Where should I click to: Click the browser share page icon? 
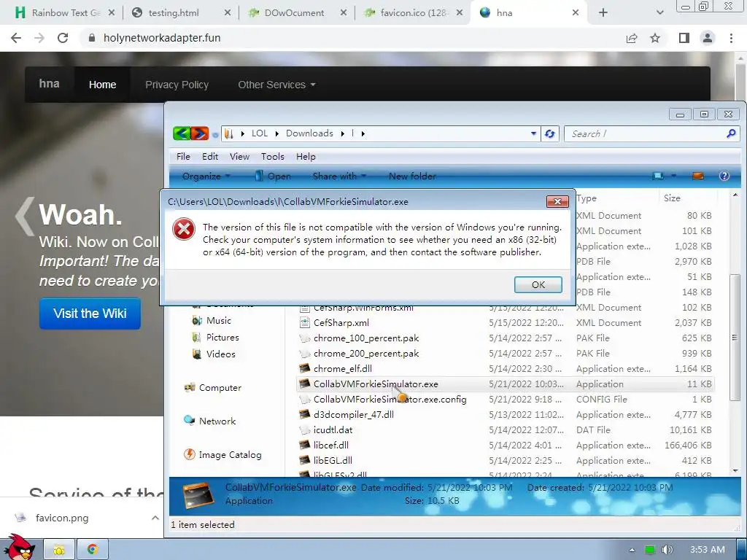pyautogui.click(x=632, y=38)
